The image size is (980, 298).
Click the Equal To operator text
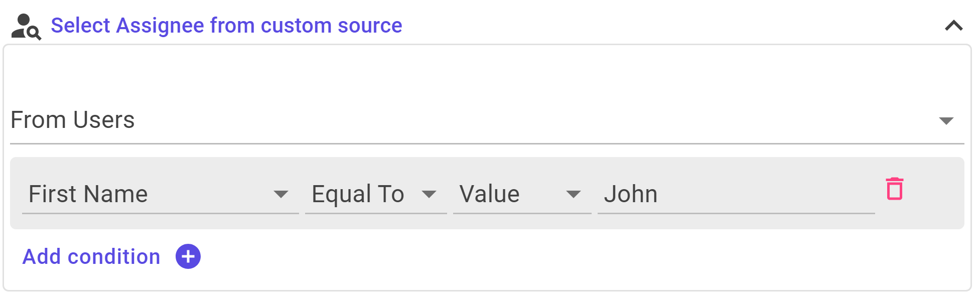tap(358, 194)
